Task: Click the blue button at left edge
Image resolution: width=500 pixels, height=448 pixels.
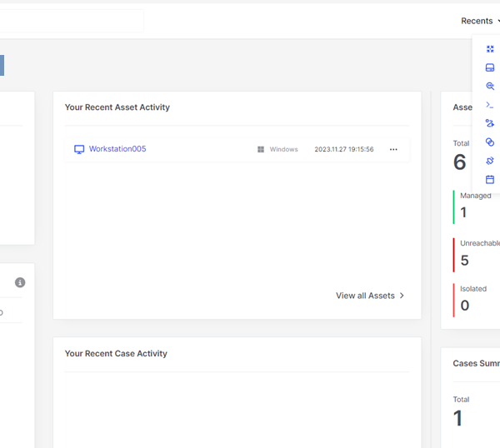Action: click(2, 65)
